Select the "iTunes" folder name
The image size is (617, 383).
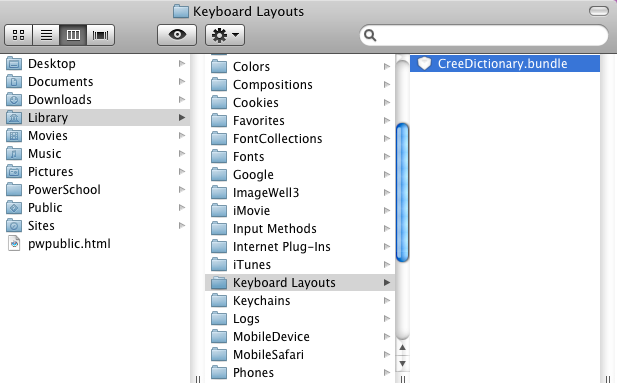point(252,265)
